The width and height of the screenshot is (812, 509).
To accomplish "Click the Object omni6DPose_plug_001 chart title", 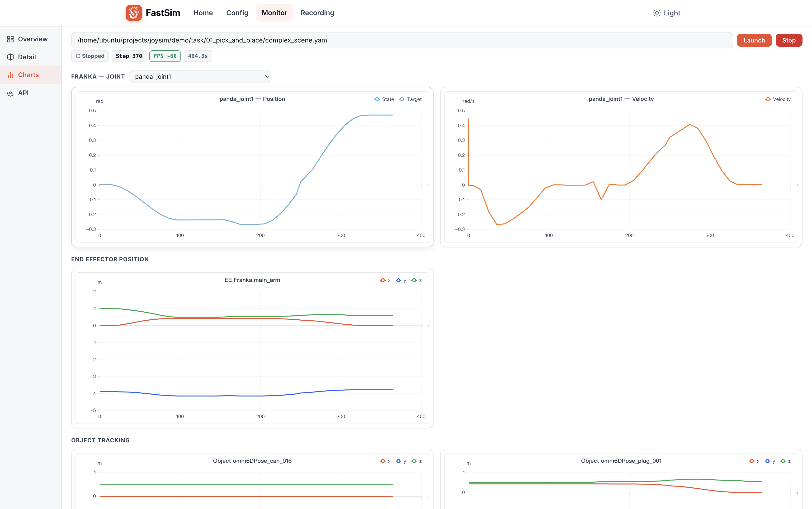I will pyautogui.click(x=621, y=461).
